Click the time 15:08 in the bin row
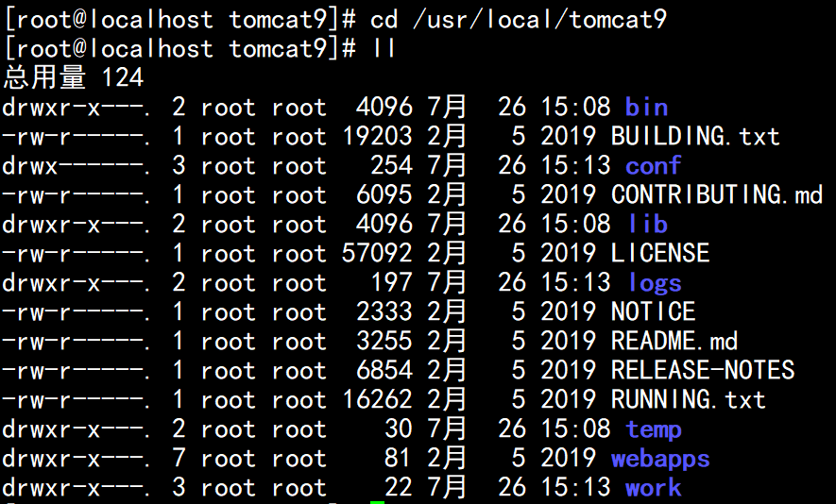This screenshot has width=836, height=504. click(575, 107)
